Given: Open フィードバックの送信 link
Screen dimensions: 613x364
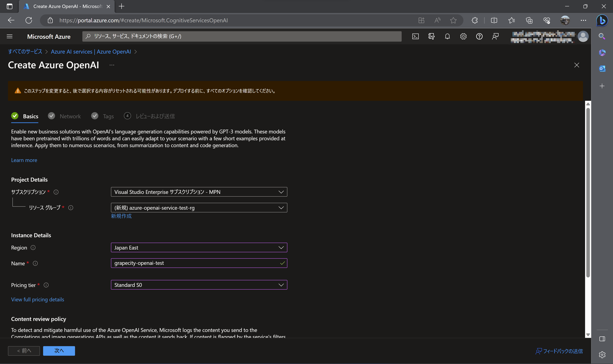Looking at the screenshot, I should [559, 351].
